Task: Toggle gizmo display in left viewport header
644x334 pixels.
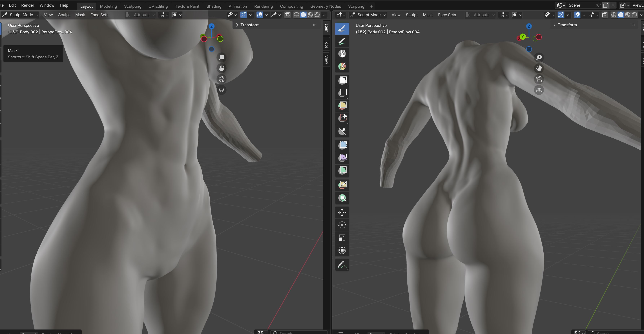Action: coord(243,15)
